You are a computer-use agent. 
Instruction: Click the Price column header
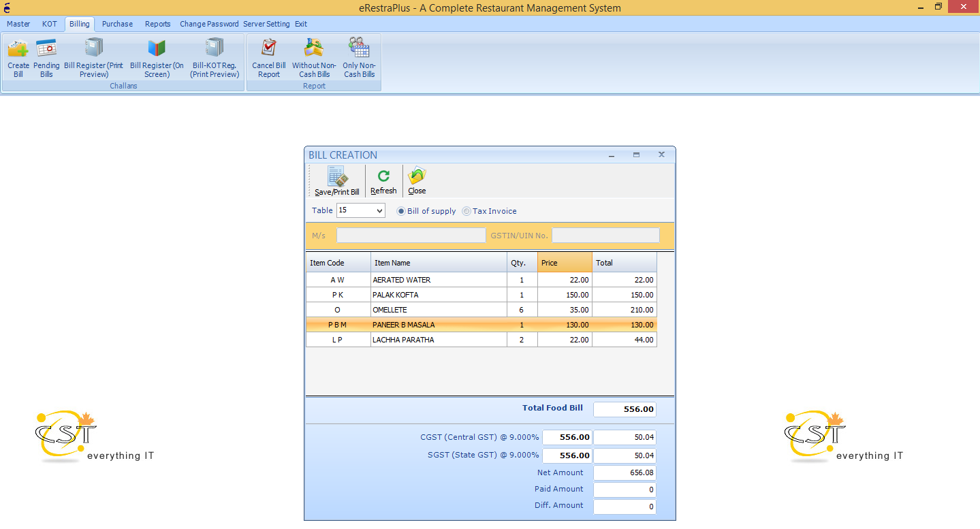(x=565, y=263)
